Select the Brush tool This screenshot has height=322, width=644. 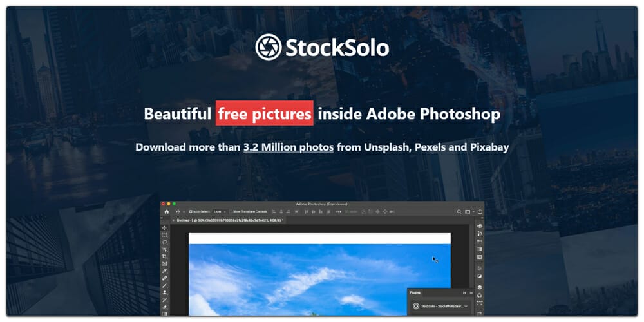(164, 285)
